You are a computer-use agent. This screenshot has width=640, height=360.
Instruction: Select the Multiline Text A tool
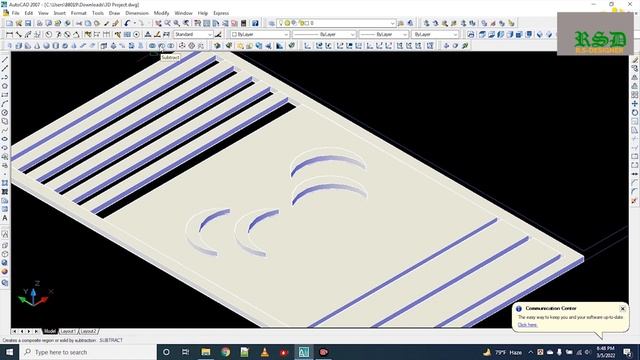(5, 218)
